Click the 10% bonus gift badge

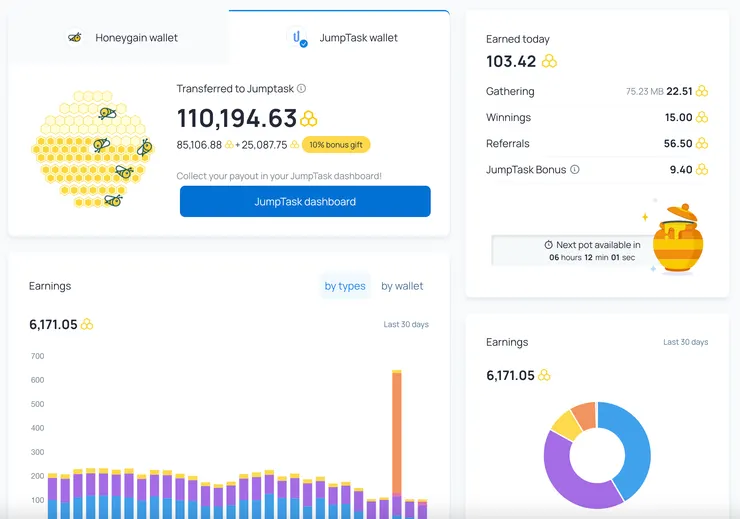pos(336,145)
